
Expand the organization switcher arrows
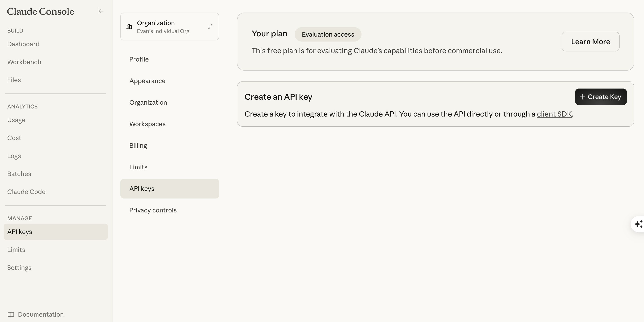click(210, 26)
